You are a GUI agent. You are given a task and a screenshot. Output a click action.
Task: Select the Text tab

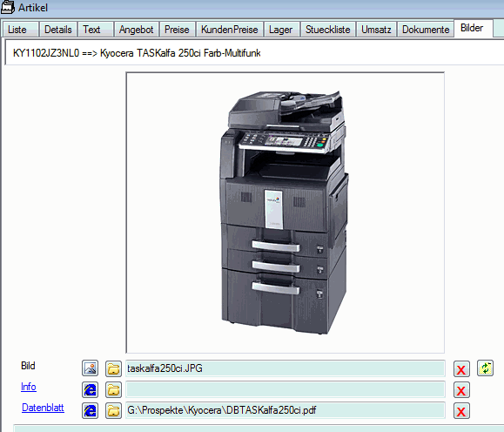click(x=96, y=30)
